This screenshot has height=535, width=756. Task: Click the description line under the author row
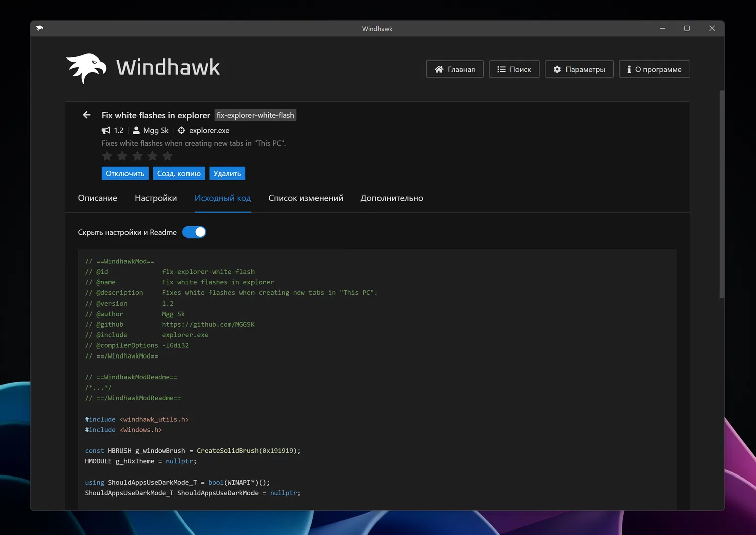point(194,143)
